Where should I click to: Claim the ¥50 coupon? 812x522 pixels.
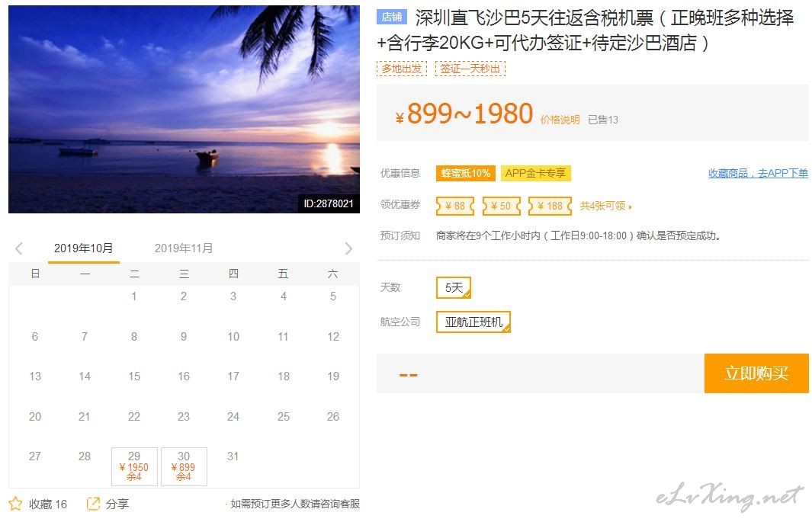pyautogui.click(x=501, y=206)
